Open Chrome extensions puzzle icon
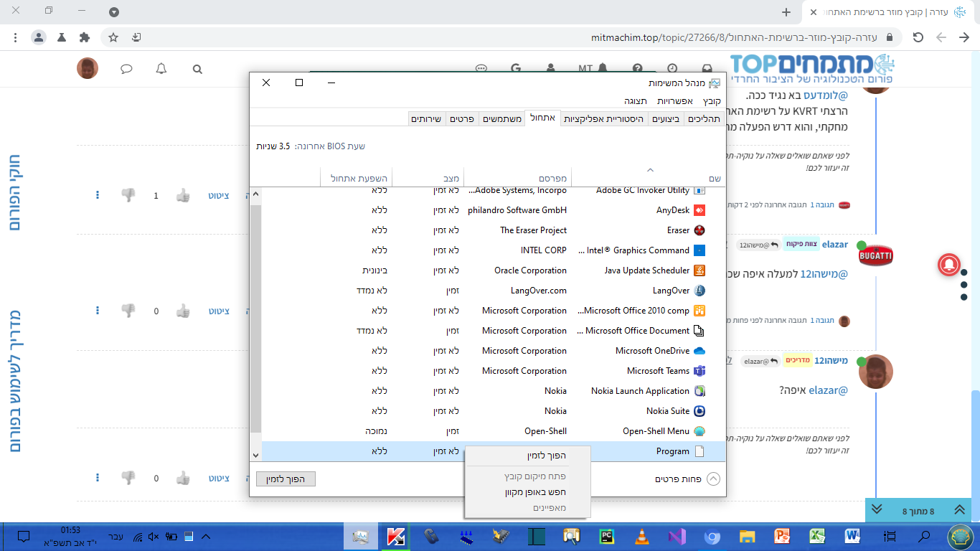This screenshot has height=551, width=980. [85, 37]
